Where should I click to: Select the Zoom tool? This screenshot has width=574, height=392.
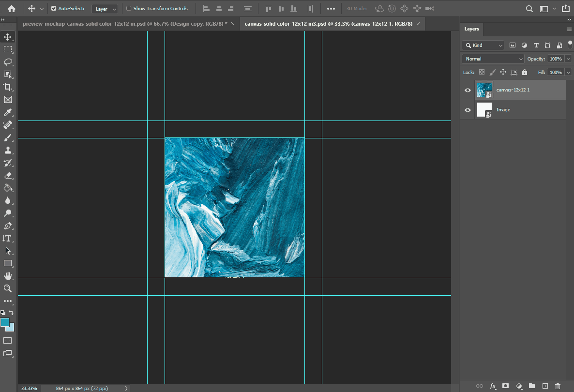8,288
